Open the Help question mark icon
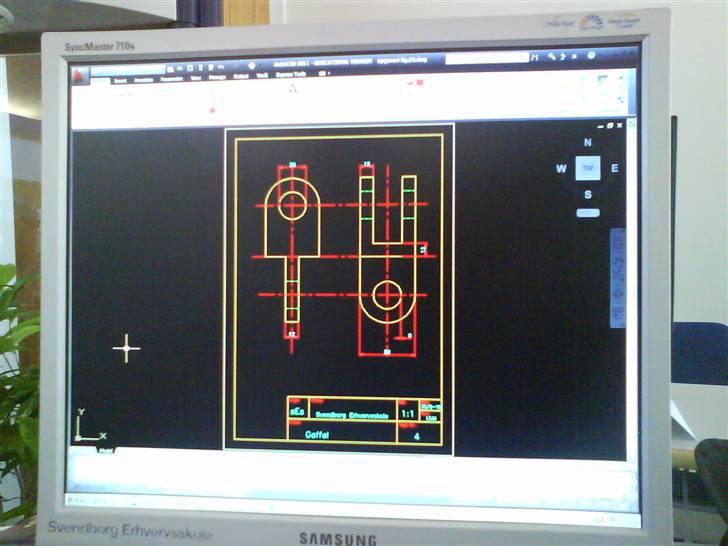728x546 pixels. click(x=591, y=55)
